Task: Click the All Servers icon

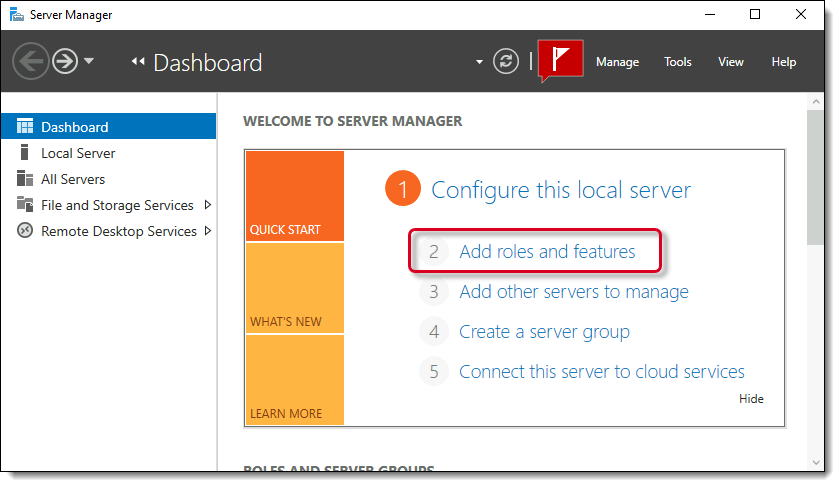Action: click(x=25, y=179)
